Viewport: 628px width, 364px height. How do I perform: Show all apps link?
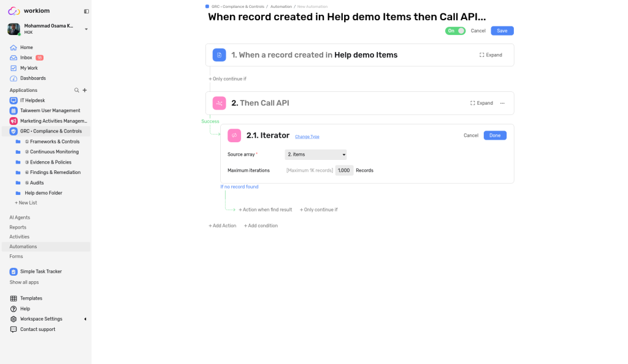(x=24, y=282)
